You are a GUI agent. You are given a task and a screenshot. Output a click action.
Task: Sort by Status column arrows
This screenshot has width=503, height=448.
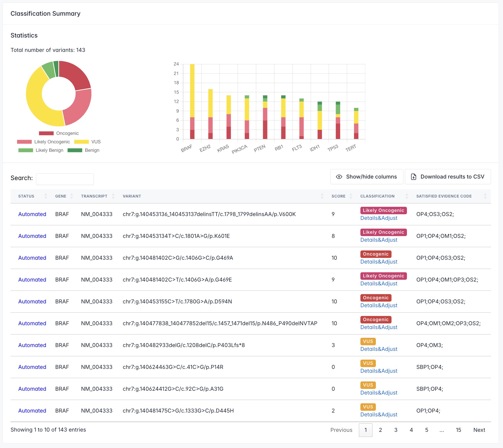point(46,196)
